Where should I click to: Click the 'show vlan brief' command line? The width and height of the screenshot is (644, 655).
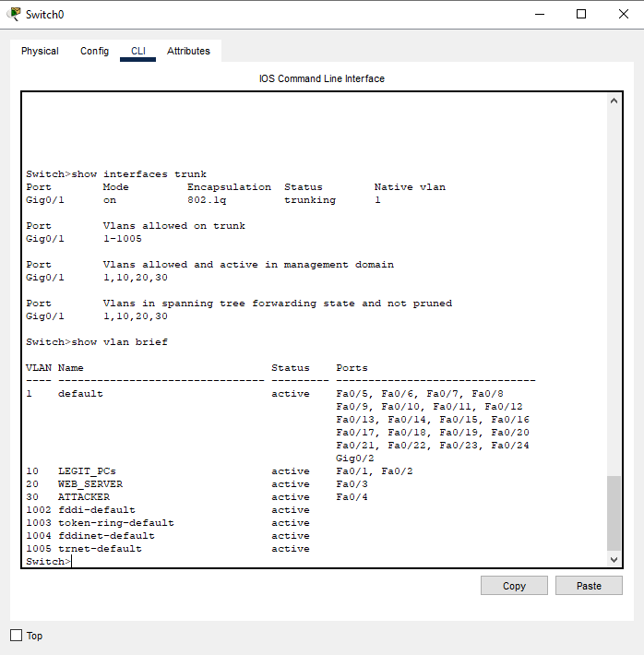(x=97, y=342)
